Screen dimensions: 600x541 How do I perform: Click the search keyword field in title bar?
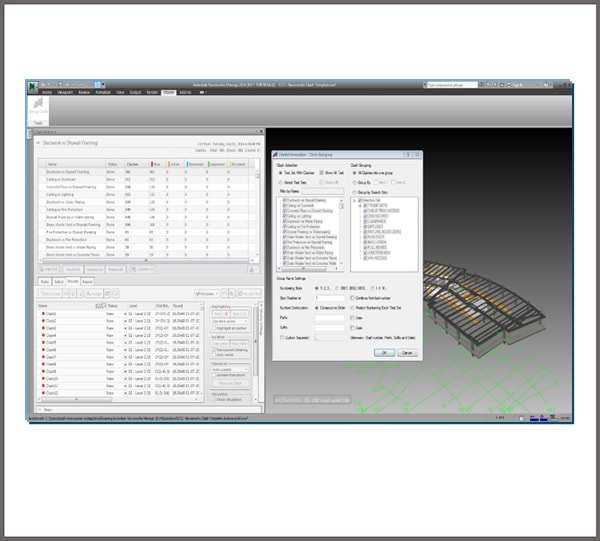(x=452, y=85)
